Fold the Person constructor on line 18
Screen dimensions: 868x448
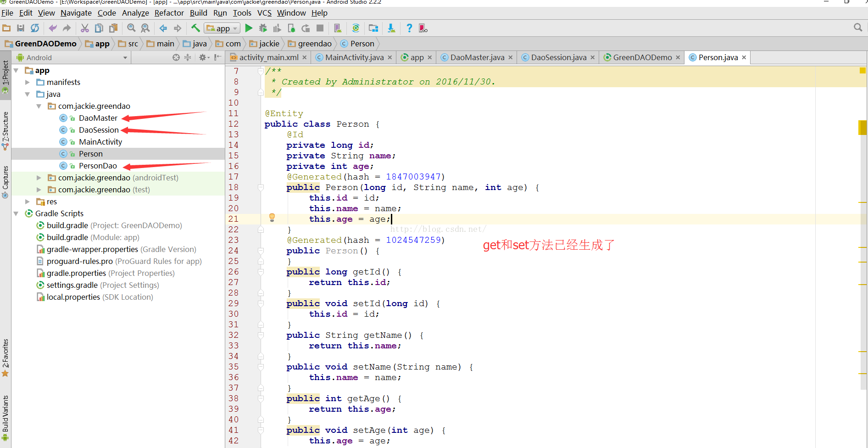[x=261, y=187]
